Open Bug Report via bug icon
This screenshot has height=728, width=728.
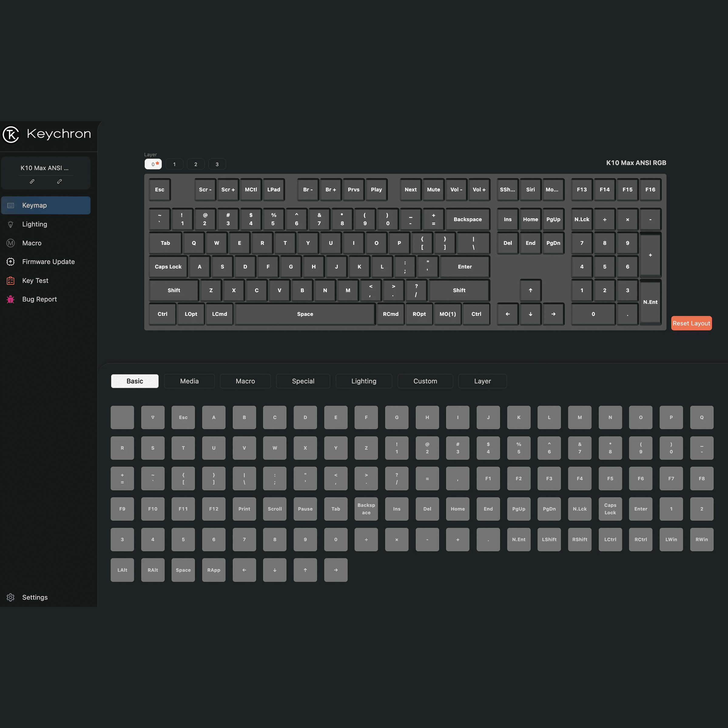11,299
